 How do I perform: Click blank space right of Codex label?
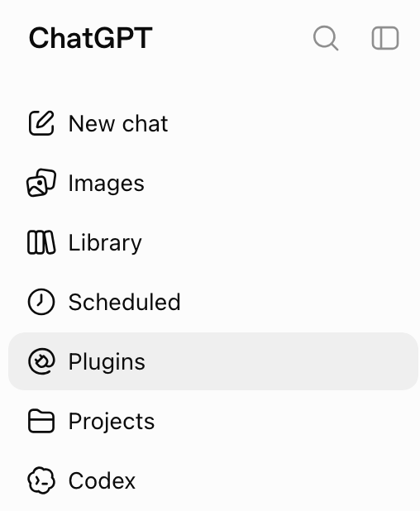point(277,480)
